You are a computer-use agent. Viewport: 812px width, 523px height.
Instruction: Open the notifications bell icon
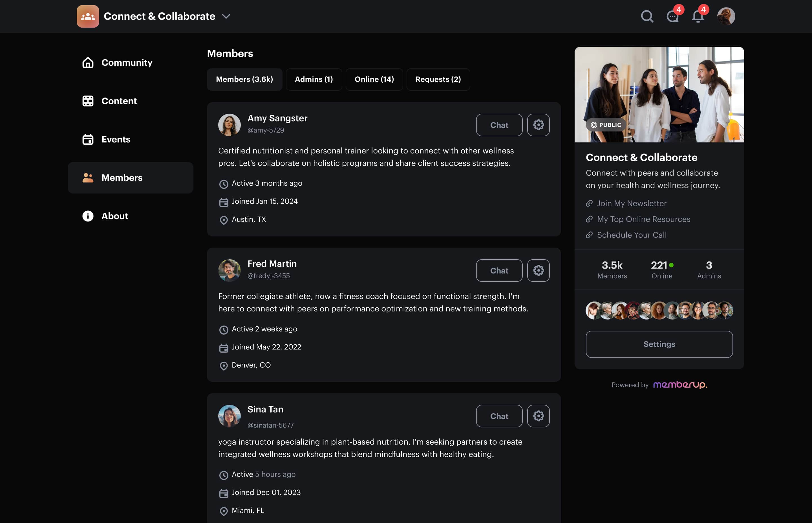tap(698, 16)
